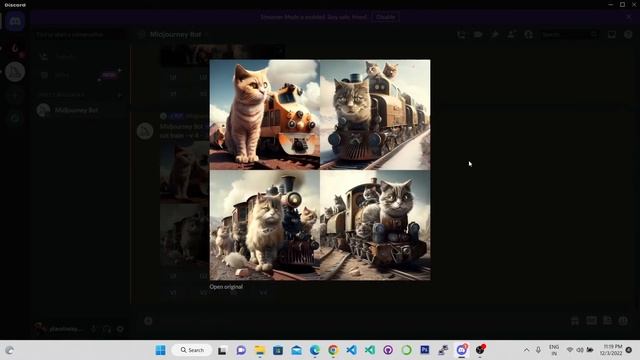This screenshot has width=640, height=360.
Task: Open GIF picker in message bar
Action: (x=591, y=321)
